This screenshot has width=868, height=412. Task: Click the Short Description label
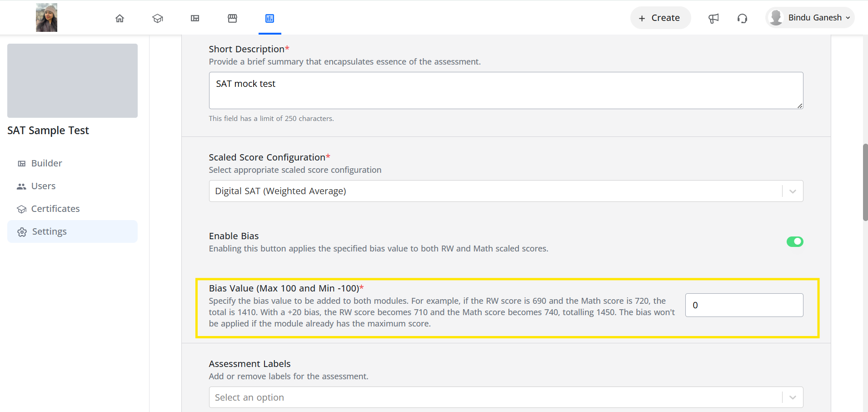249,49
